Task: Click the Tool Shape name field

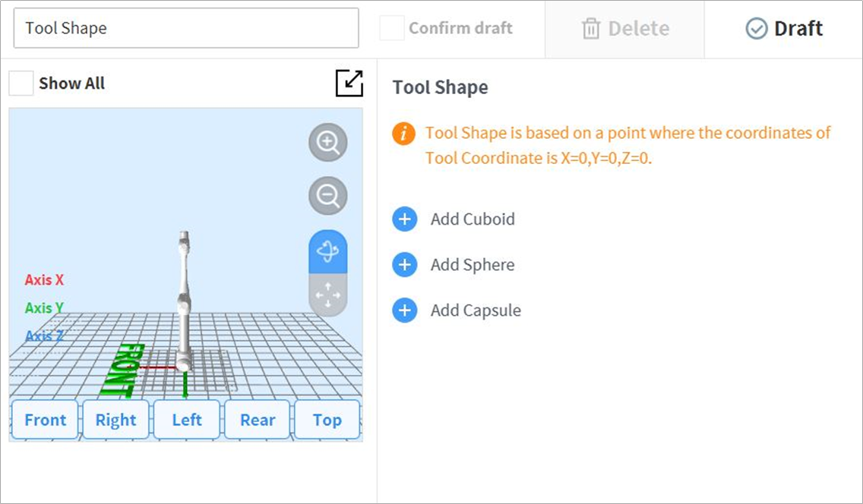Action: coord(186,29)
